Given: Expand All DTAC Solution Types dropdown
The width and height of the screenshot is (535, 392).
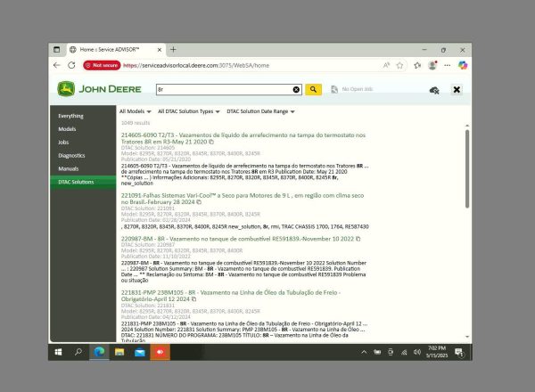Looking at the screenshot, I should (189, 111).
